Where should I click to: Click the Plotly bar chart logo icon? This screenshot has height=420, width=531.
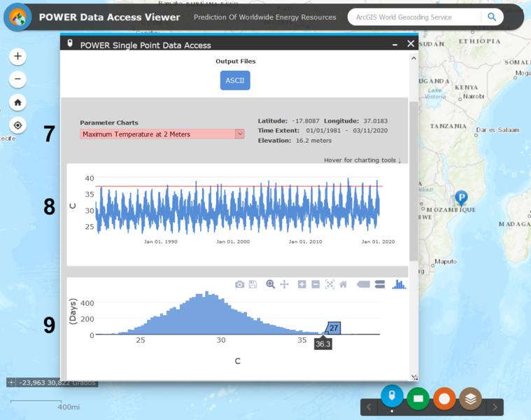click(399, 284)
